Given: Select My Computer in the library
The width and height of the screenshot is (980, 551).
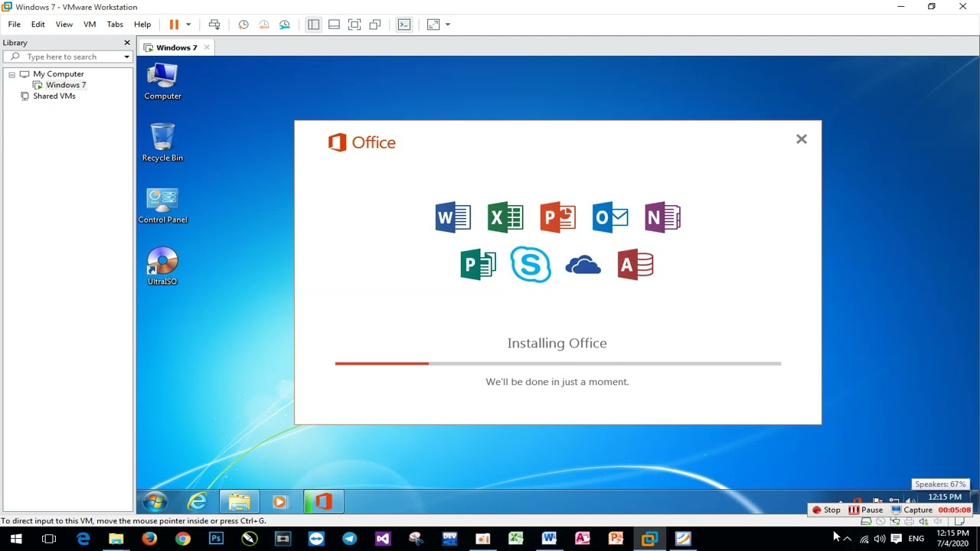Looking at the screenshot, I should pyautogui.click(x=58, y=74).
